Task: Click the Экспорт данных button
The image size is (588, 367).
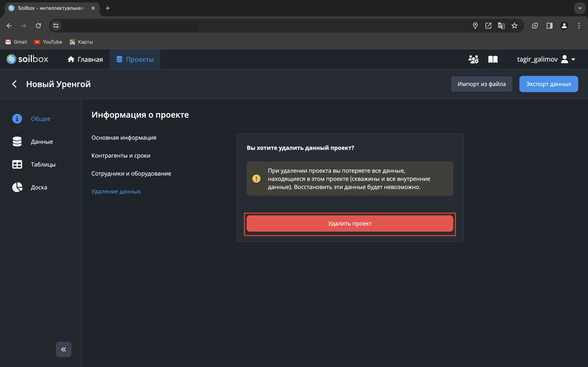Action: pos(548,84)
